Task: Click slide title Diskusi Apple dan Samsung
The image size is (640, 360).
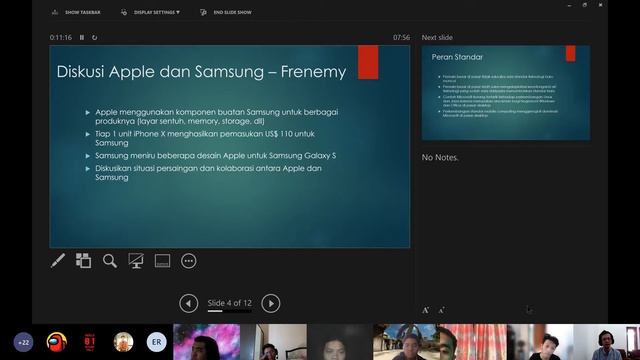Action: point(201,71)
